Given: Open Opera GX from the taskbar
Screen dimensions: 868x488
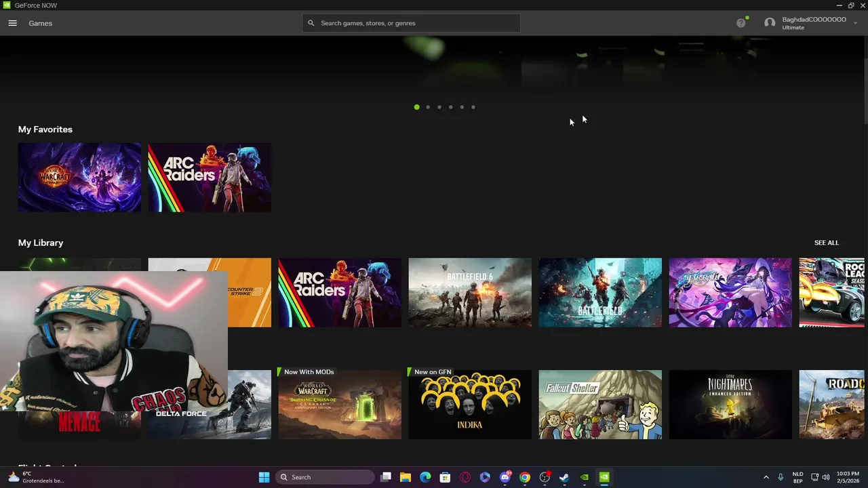Looking at the screenshot, I should (465, 477).
